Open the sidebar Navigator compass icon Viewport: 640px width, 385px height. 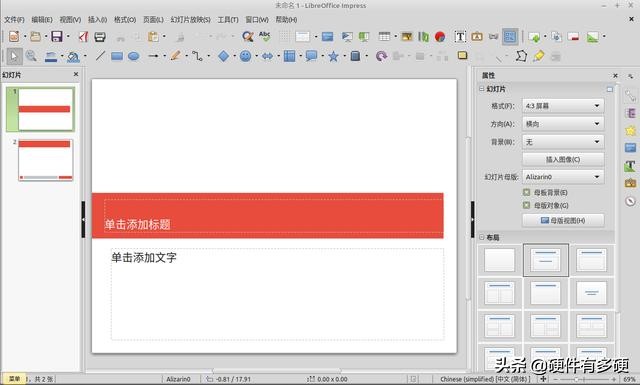(631, 201)
